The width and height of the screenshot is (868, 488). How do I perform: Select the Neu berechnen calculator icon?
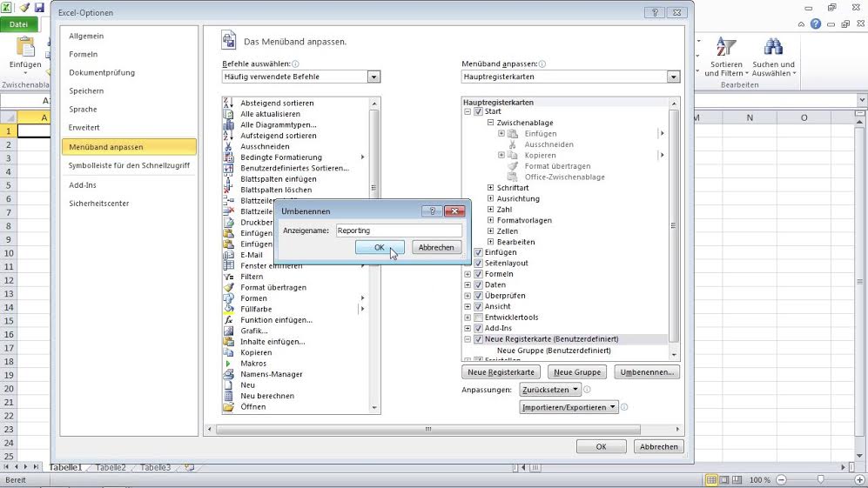pos(228,396)
